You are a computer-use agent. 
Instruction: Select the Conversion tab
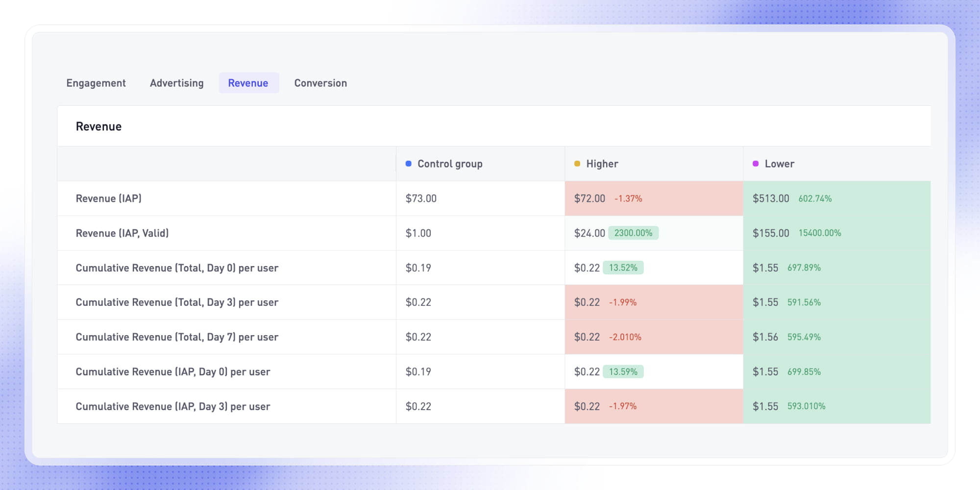(320, 83)
